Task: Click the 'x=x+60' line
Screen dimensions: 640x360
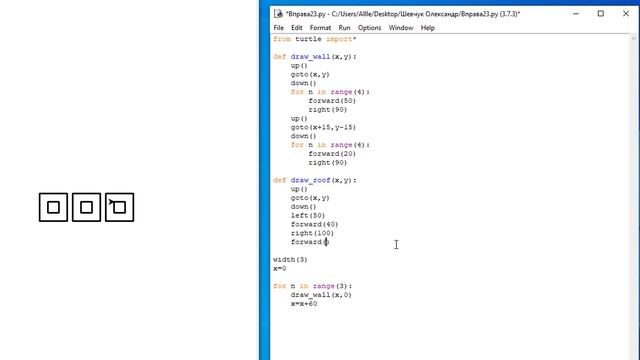Action: click(x=304, y=304)
